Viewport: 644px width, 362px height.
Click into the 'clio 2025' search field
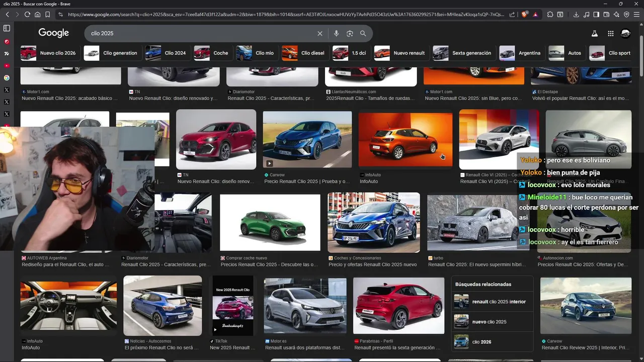[201, 34]
